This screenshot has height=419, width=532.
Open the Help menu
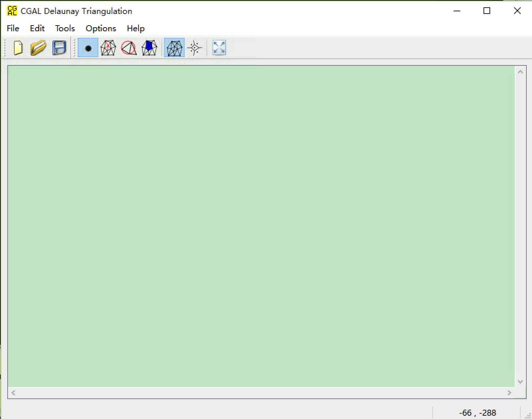click(136, 29)
